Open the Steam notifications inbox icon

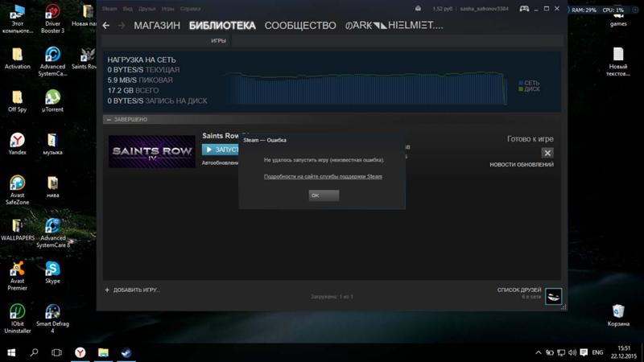(418, 9)
